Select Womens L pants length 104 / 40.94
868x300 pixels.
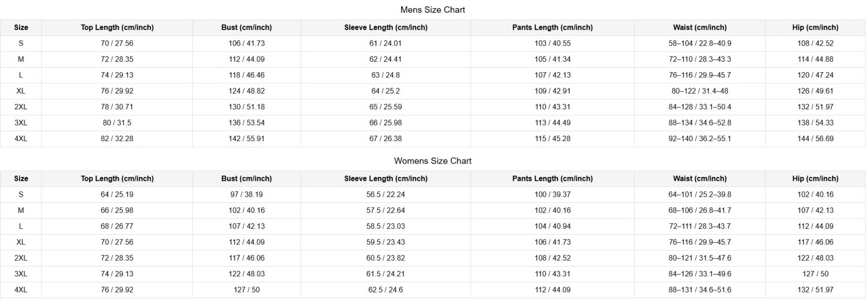(x=552, y=226)
